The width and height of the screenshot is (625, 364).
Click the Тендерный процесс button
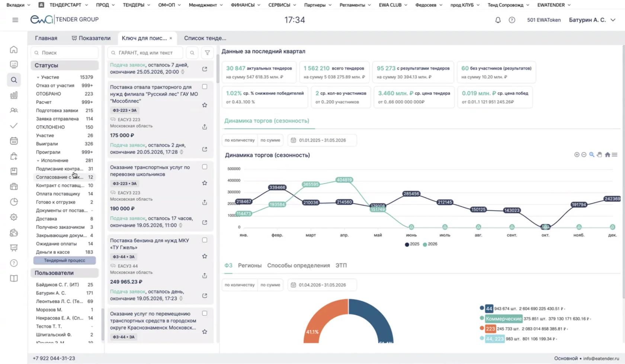(65, 260)
